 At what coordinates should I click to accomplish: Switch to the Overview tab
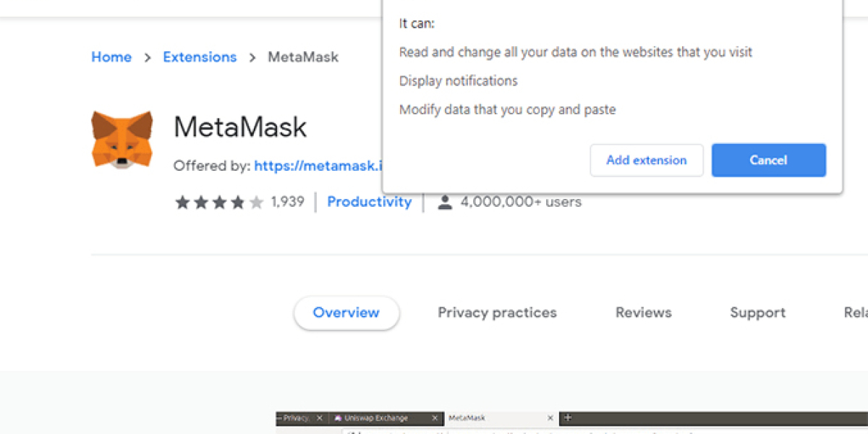[x=346, y=312]
